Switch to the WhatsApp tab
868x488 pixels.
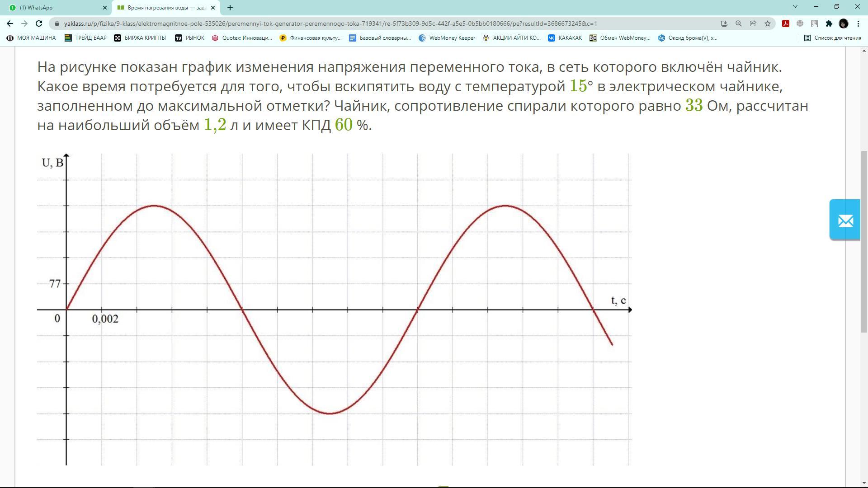coord(54,8)
